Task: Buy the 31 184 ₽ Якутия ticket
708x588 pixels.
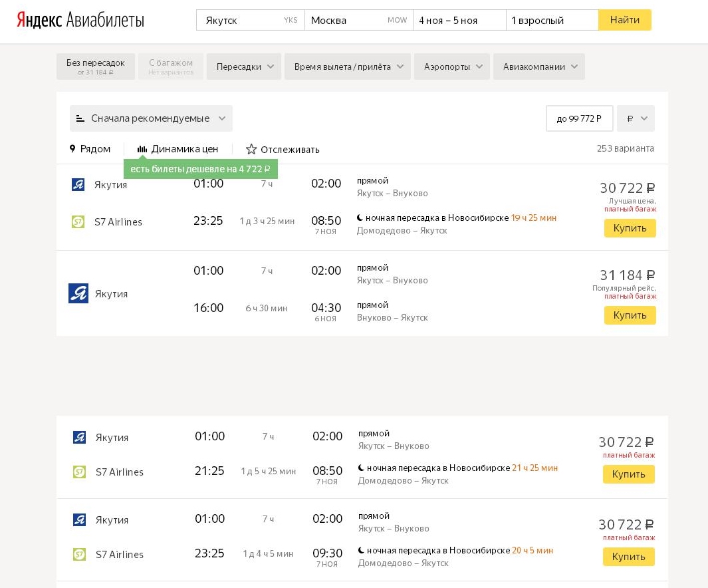Action: click(630, 315)
